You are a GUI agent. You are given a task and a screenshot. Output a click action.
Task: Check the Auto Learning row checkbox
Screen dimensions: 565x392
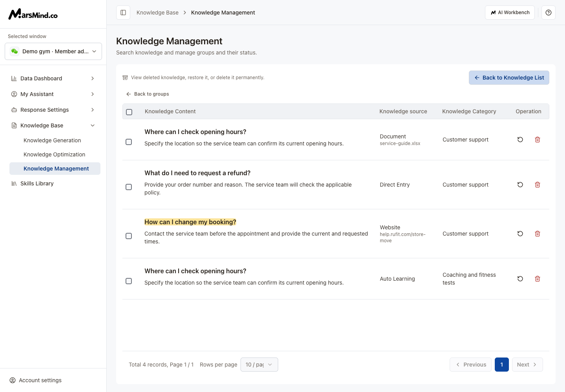tap(129, 281)
